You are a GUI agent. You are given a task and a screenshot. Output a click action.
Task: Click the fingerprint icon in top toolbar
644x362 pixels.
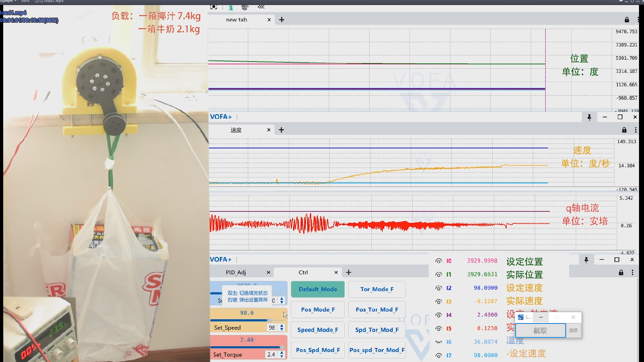click(x=245, y=7)
